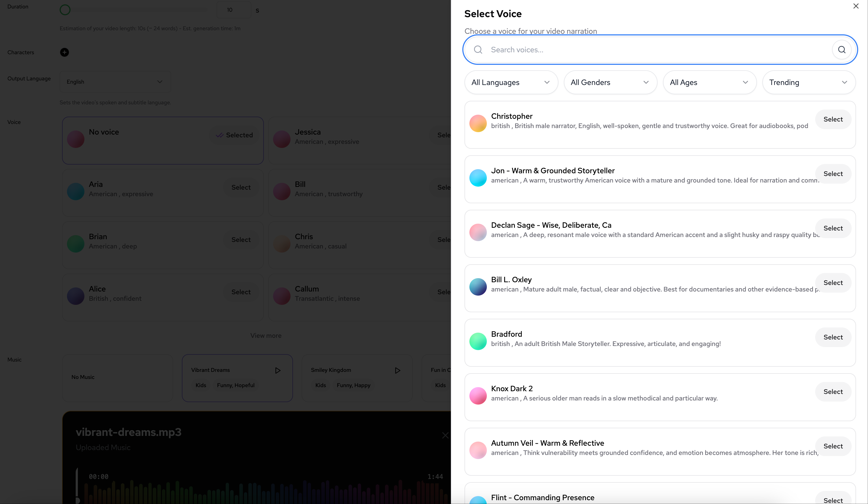Open the All Genders filter dropdown
This screenshot has width=868, height=504.
610,82
